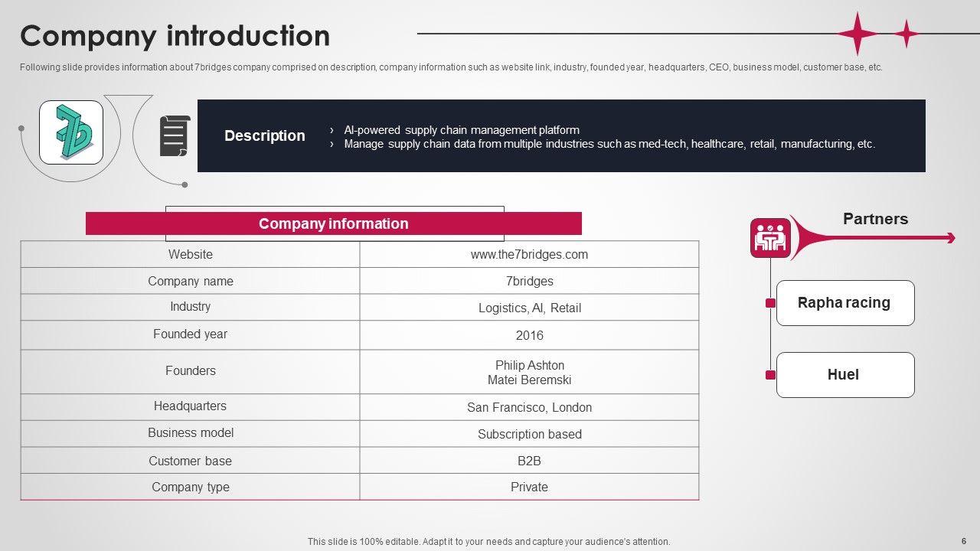Click the Industry row label
The image size is (980, 551).
(191, 306)
